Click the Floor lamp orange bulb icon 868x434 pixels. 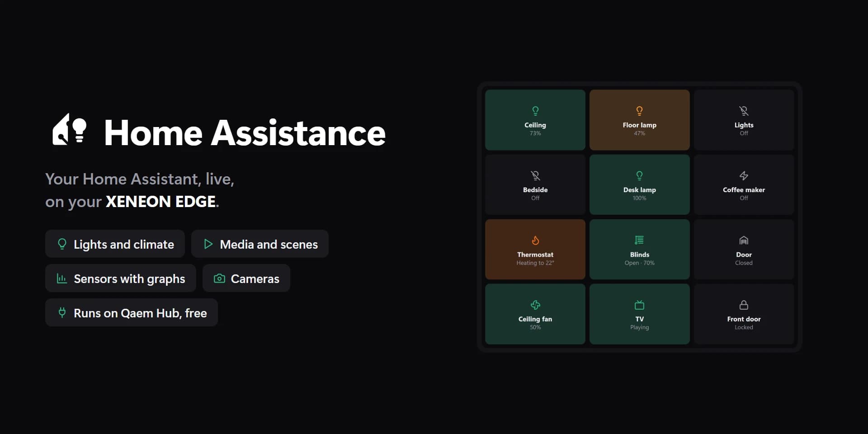point(639,111)
